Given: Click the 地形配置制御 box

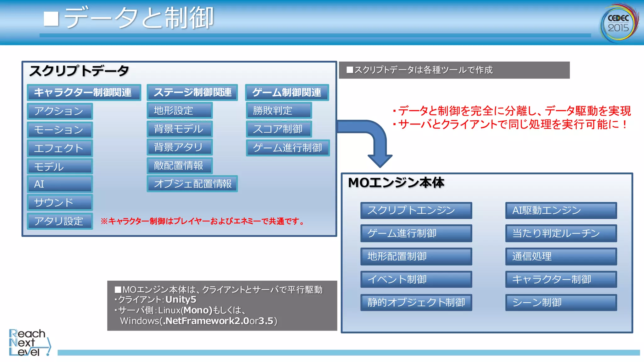Looking at the screenshot, I should point(416,256).
